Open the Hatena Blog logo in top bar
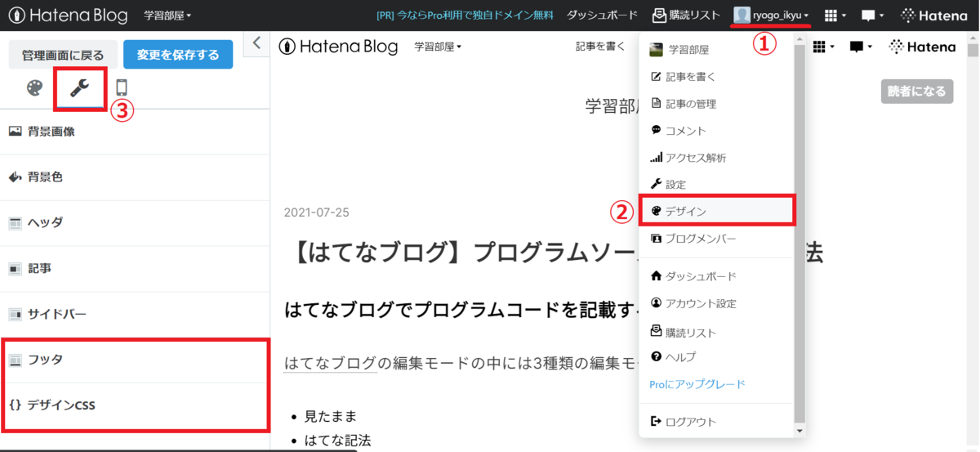This screenshot has width=980, height=452. (69, 15)
